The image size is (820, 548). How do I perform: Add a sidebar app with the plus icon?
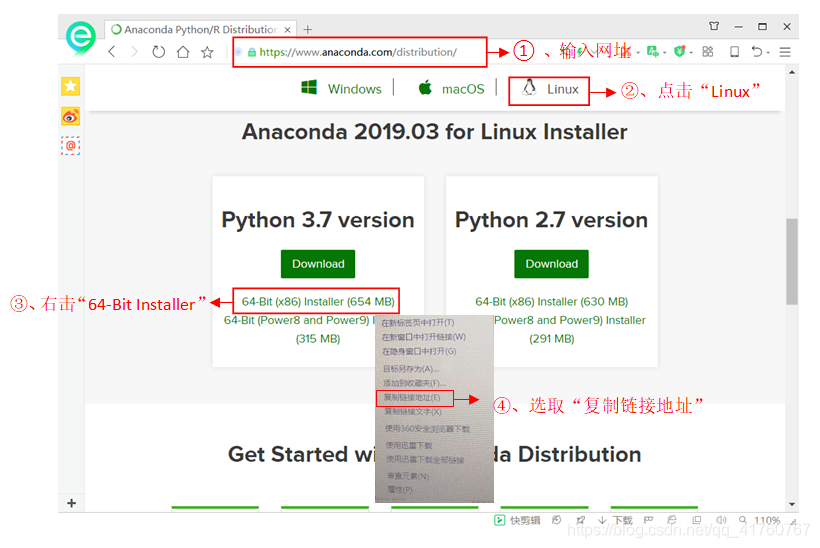[72, 503]
